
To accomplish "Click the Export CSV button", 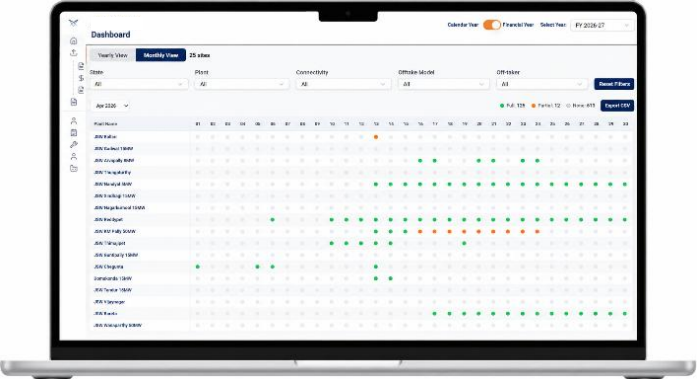I will point(617,106).
